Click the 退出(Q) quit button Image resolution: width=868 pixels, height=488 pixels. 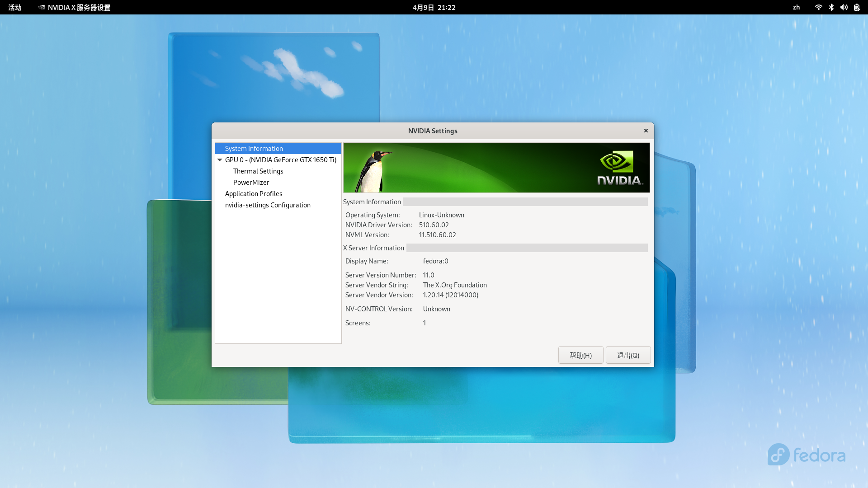coord(628,355)
